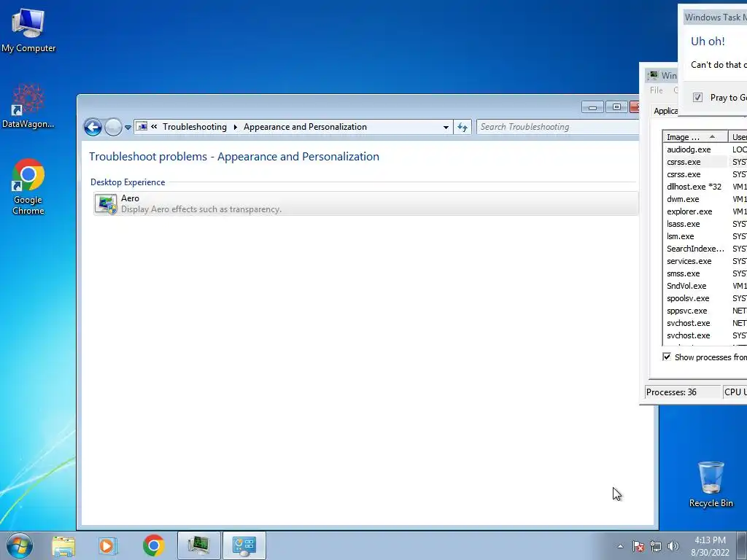Screen dimensions: 747x560
Task: Open Chrome from the taskbar
Action: 153,545
